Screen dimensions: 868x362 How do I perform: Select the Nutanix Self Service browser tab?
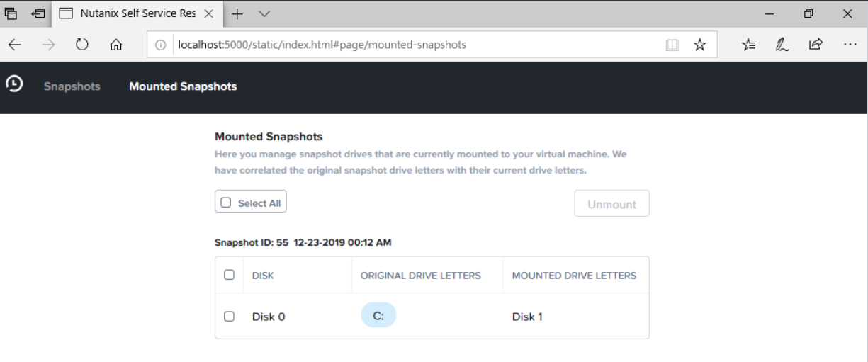click(x=137, y=13)
